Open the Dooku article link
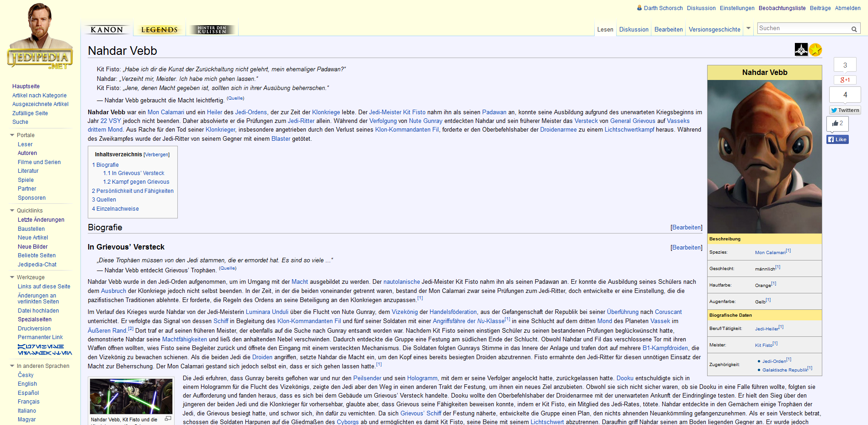The height and width of the screenshot is (425, 868). (625, 378)
